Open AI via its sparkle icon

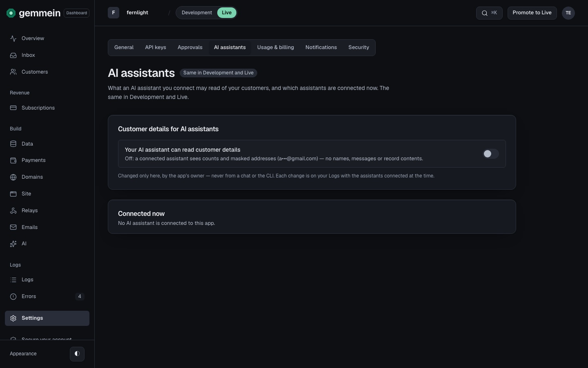point(13,244)
